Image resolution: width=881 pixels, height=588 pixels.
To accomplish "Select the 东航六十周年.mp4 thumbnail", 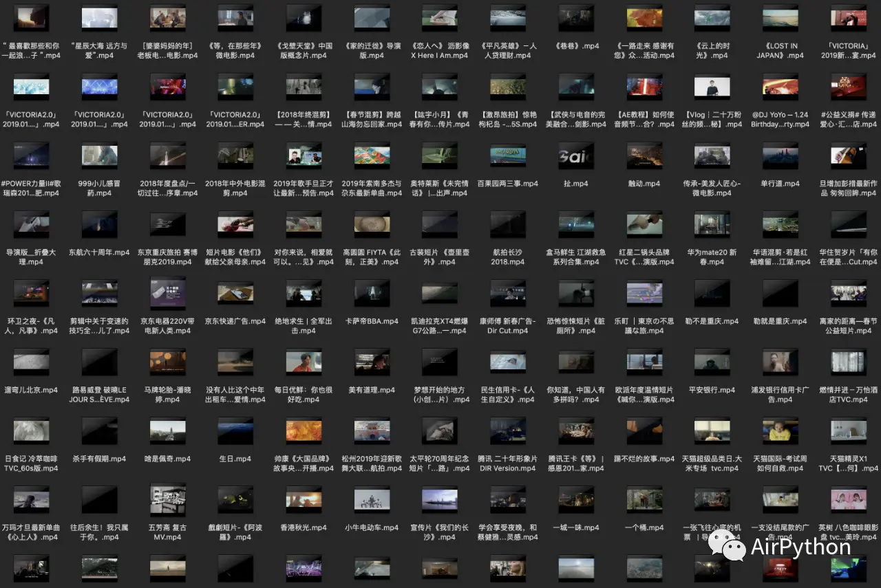I will click(99, 224).
